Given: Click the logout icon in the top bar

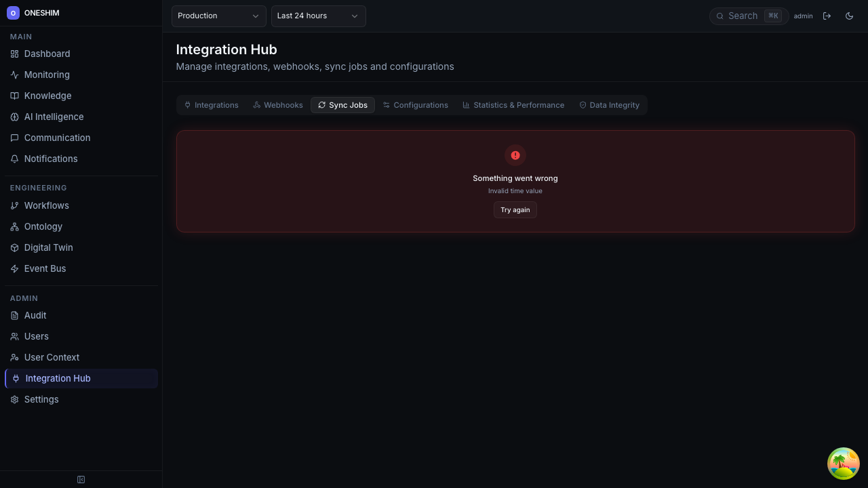Looking at the screenshot, I should click(x=827, y=16).
